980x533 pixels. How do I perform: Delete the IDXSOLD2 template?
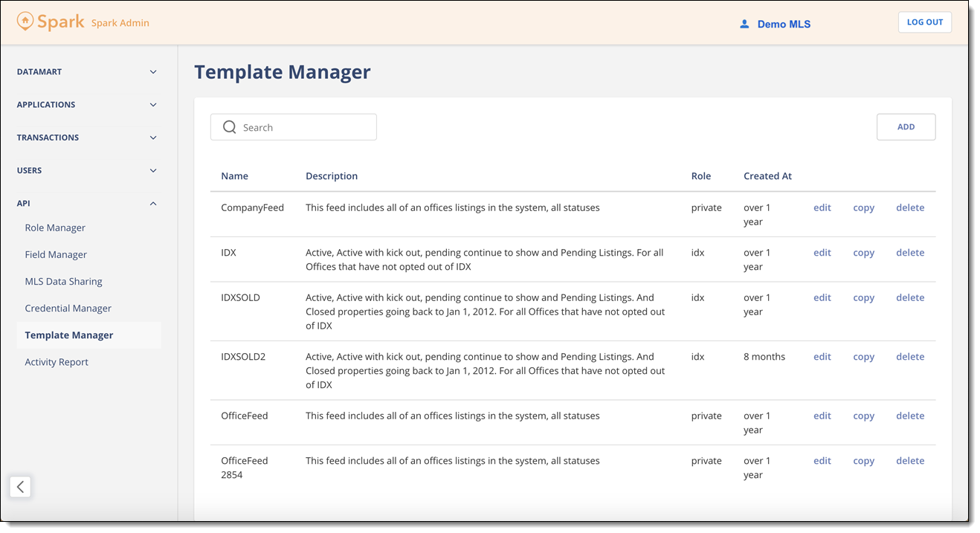click(910, 357)
